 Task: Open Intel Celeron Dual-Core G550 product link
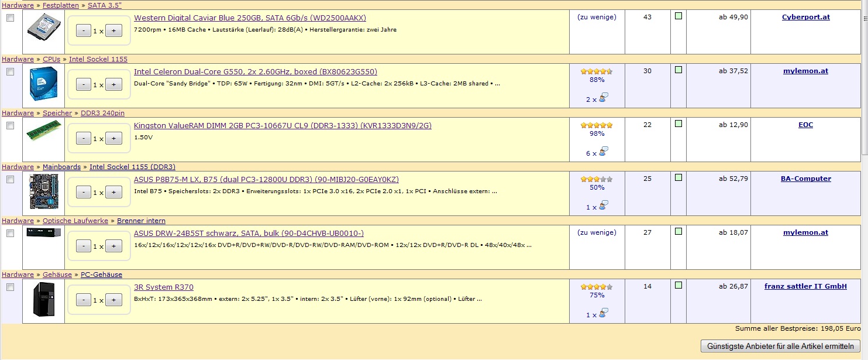(256, 72)
